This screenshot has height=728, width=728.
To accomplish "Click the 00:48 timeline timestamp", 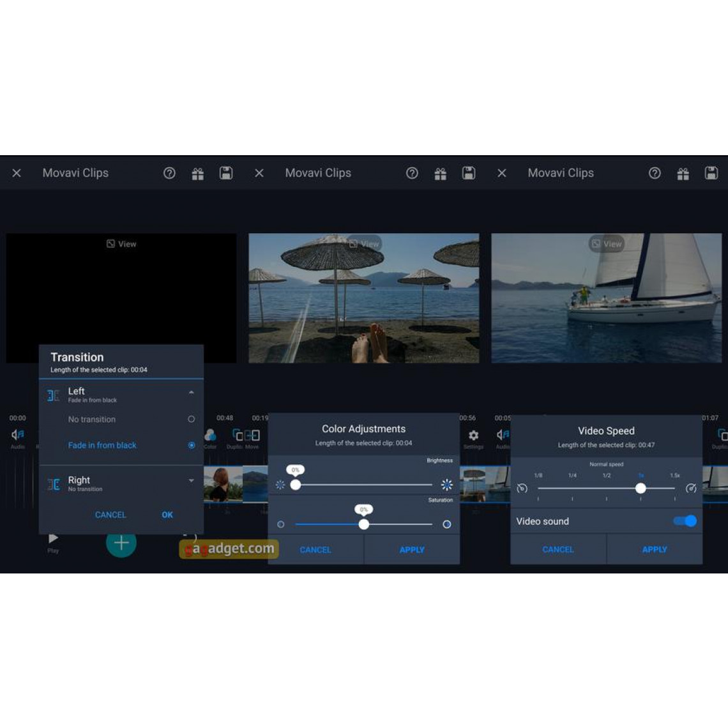I will coord(225,418).
